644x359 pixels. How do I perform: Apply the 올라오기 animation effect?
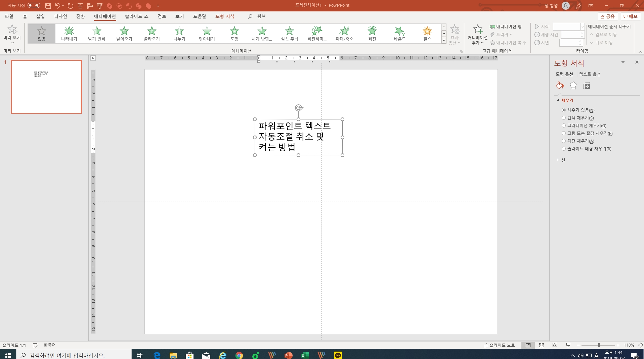point(152,34)
